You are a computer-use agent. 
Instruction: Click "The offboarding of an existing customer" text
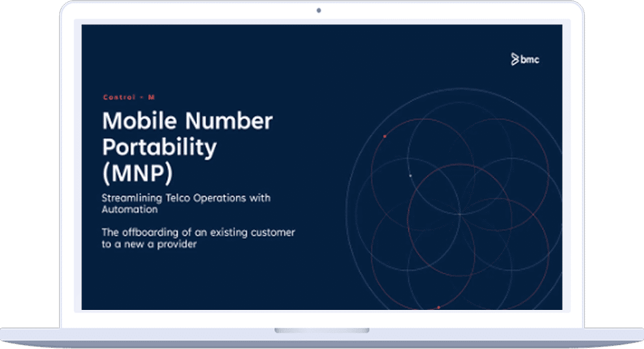tap(198, 232)
